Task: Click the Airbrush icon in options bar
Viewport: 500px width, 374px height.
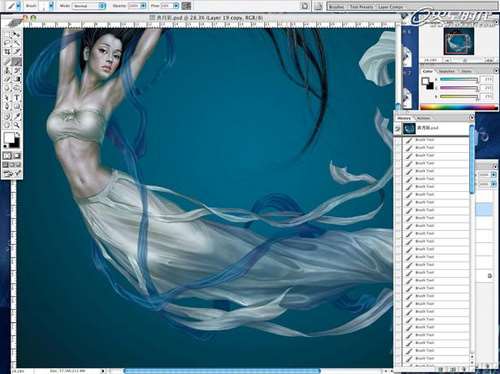Action: pos(186,6)
